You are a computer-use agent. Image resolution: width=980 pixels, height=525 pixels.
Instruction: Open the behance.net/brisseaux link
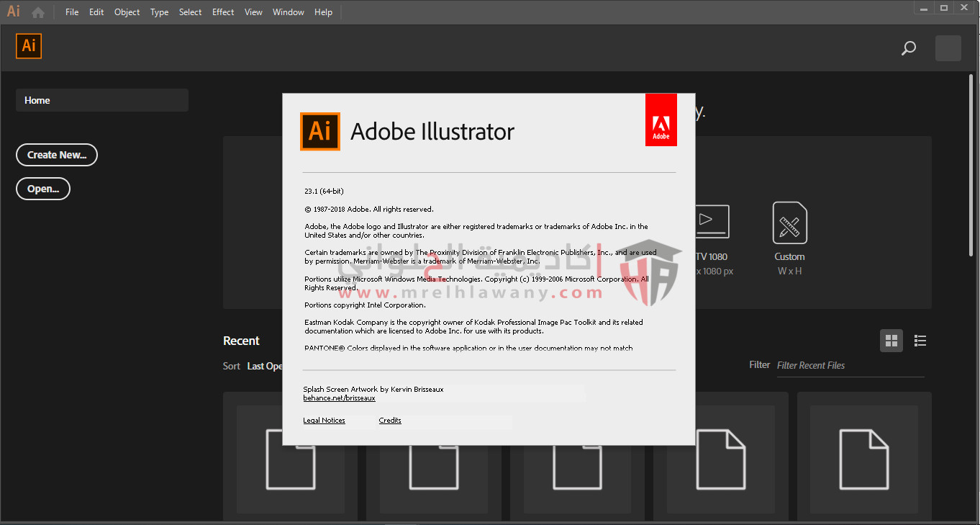(x=339, y=398)
